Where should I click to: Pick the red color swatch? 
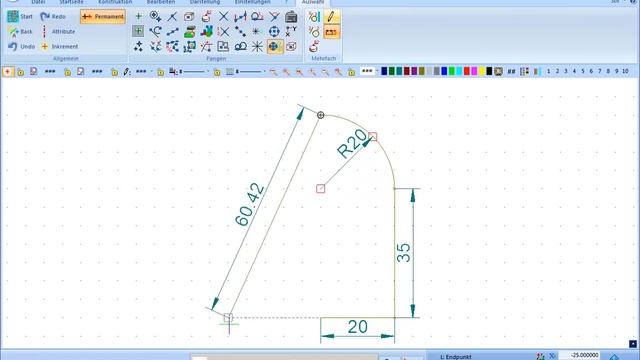tap(467, 72)
